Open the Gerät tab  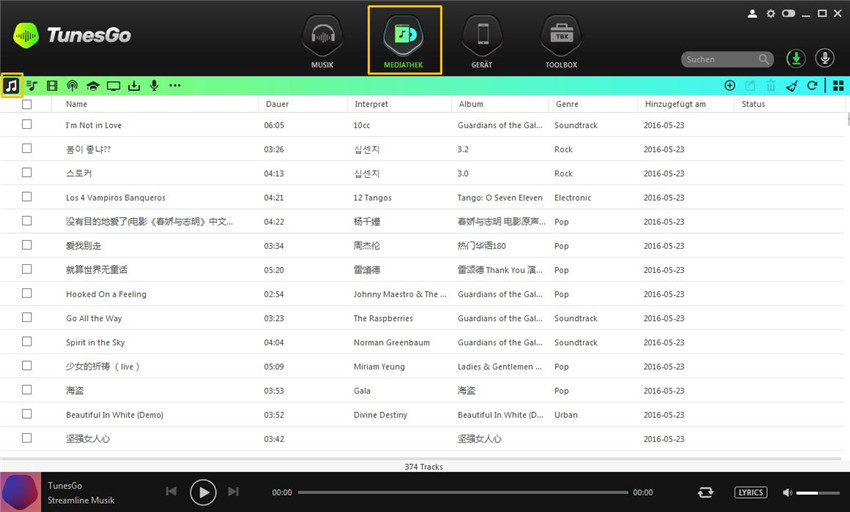pyautogui.click(x=482, y=44)
